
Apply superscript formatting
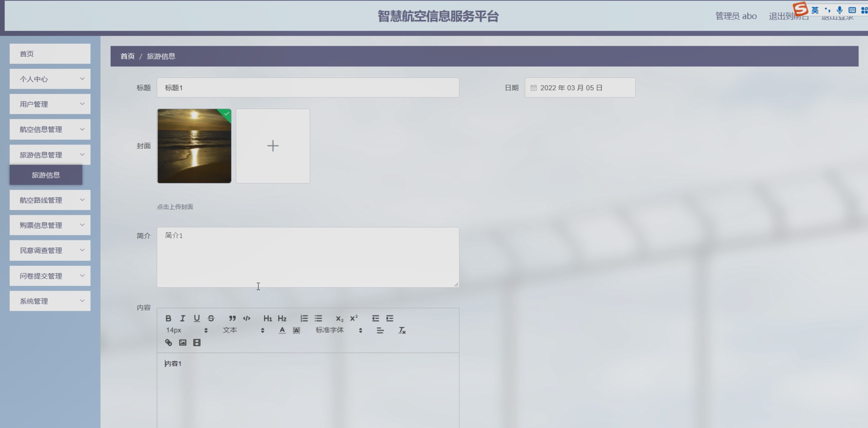pyautogui.click(x=354, y=318)
